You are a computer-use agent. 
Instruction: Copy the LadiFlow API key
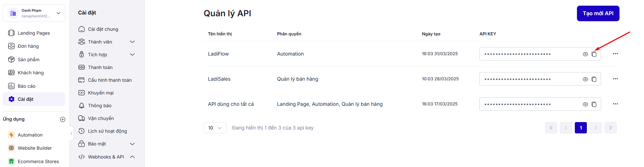(594, 54)
